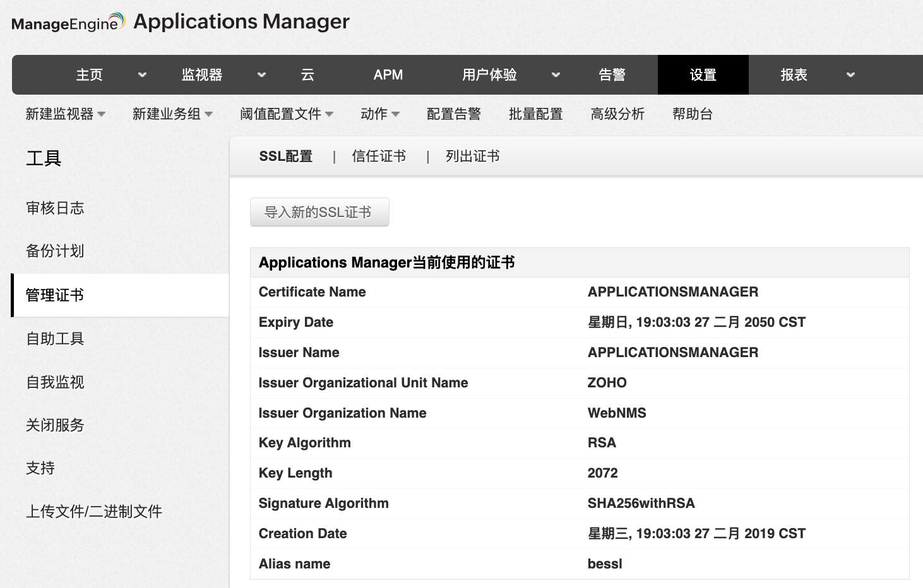Expand the 主页 dropdown arrow
The width and height of the screenshot is (923, 588).
[142, 75]
